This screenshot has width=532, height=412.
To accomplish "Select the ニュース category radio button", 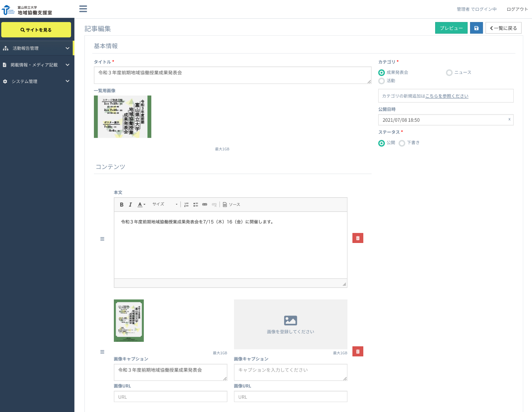I will pos(449,73).
